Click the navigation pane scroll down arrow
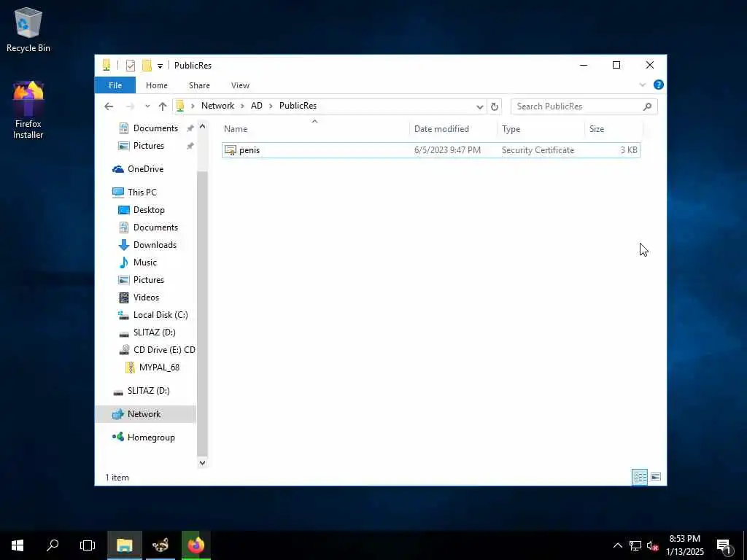Image resolution: width=747 pixels, height=560 pixels. (x=202, y=462)
